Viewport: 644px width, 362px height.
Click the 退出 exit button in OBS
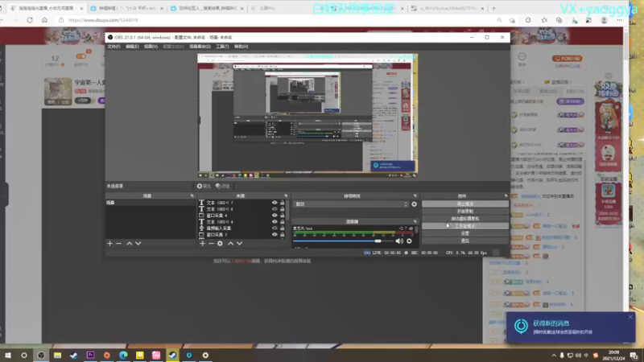point(465,241)
